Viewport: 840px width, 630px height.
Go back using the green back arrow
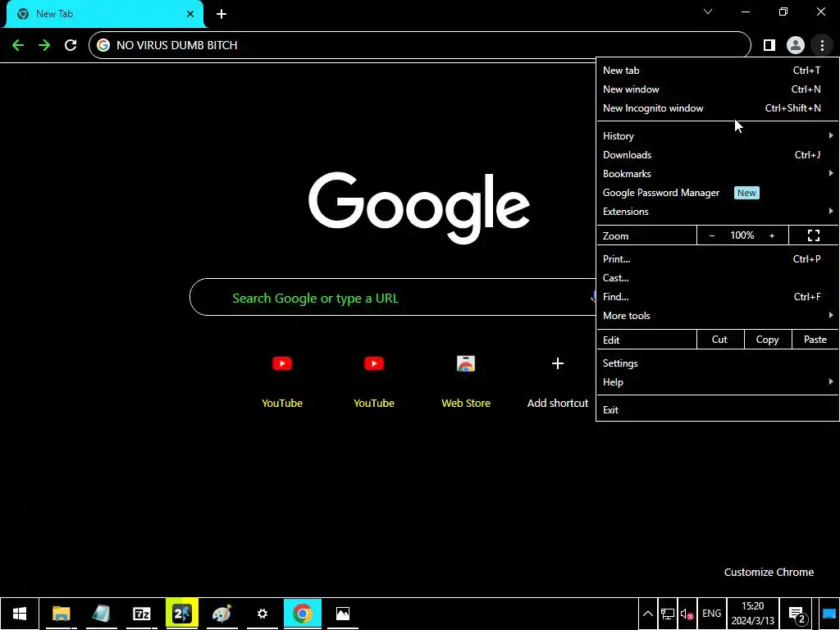pyautogui.click(x=18, y=45)
